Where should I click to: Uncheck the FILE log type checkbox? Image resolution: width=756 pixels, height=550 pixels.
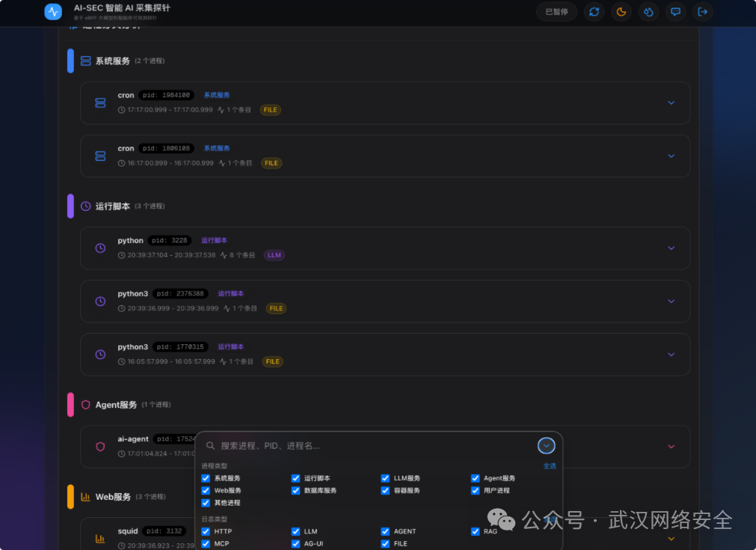click(385, 544)
